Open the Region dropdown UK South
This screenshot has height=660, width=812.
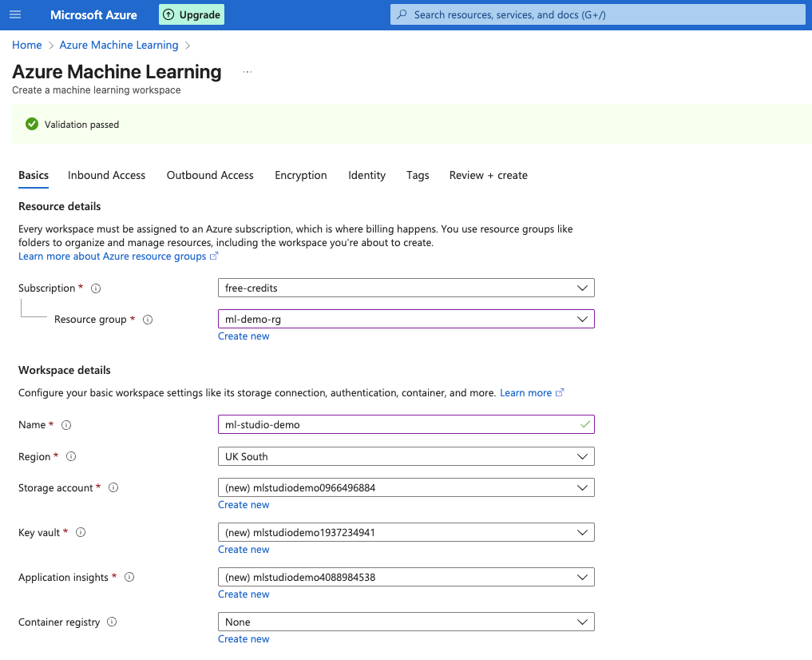pyautogui.click(x=406, y=456)
